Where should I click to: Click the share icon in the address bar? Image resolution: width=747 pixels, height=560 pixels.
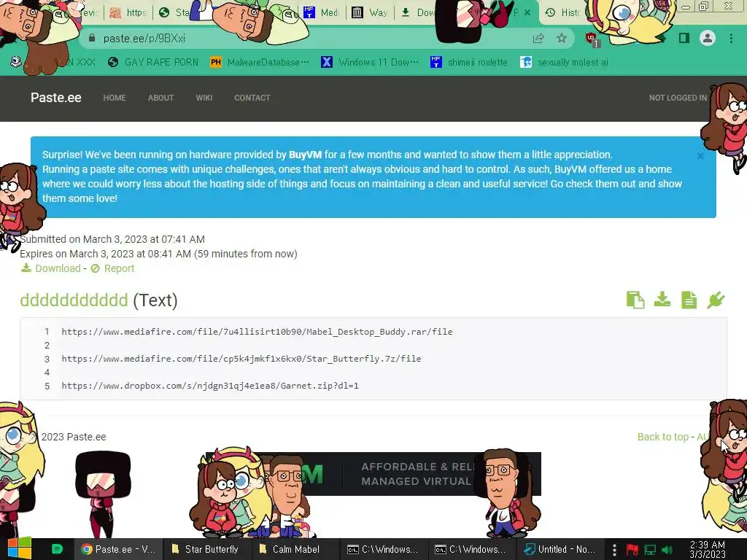tap(538, 39)
